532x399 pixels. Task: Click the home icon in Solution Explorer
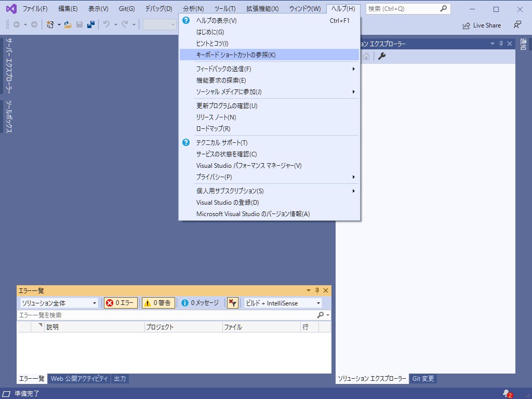pyautogui.click(x=366, y=56)
